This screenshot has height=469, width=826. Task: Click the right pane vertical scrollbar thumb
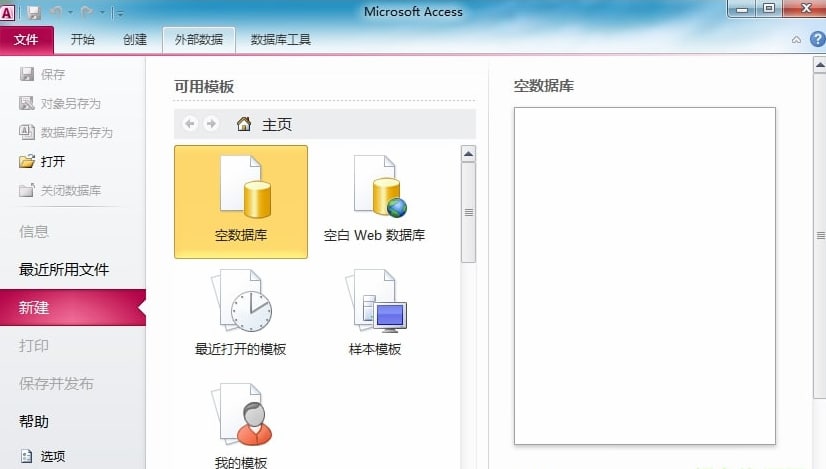point(820,236)
